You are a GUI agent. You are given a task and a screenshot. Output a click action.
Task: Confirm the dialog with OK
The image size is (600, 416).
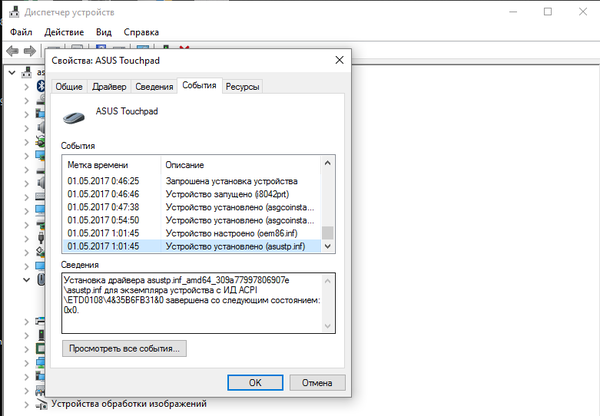point(255,381)
